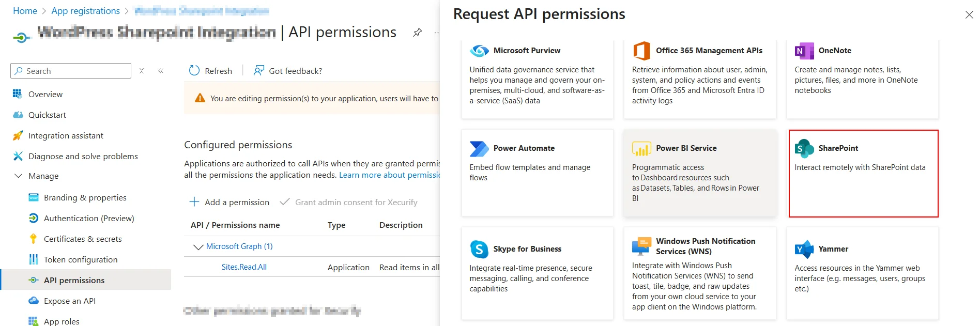The width and height of the screenshot is (980, 326).
Task: Click the Type column header
Action: [x=336, y=225]
